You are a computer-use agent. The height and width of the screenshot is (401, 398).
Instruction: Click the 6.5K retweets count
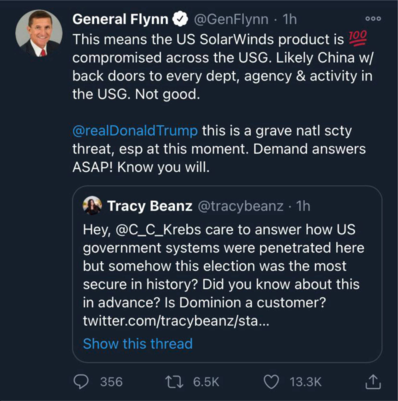tap(206, 382)
